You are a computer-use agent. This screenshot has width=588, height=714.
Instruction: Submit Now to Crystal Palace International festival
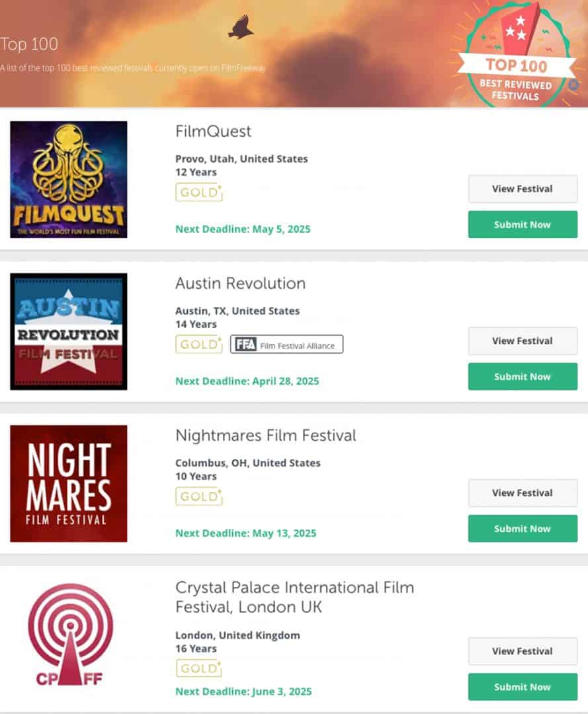(523, 687)
